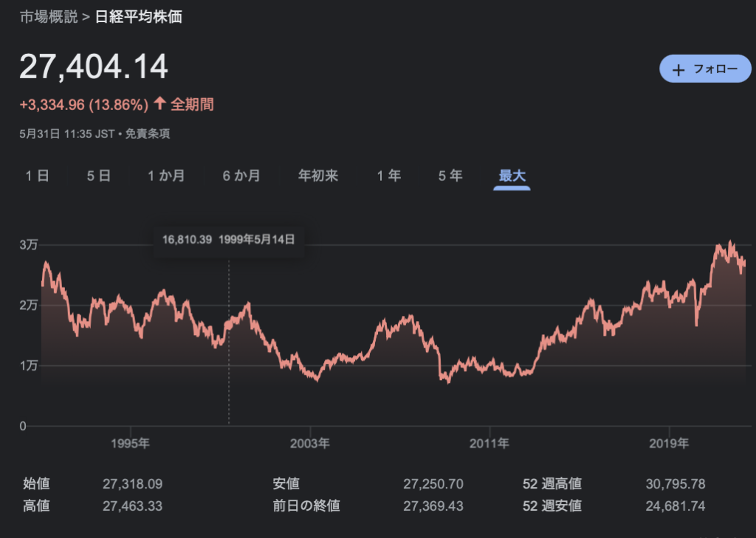Click the 日経平均株価 breadcrumb title
756x538 pixels.
pos(138,17)
